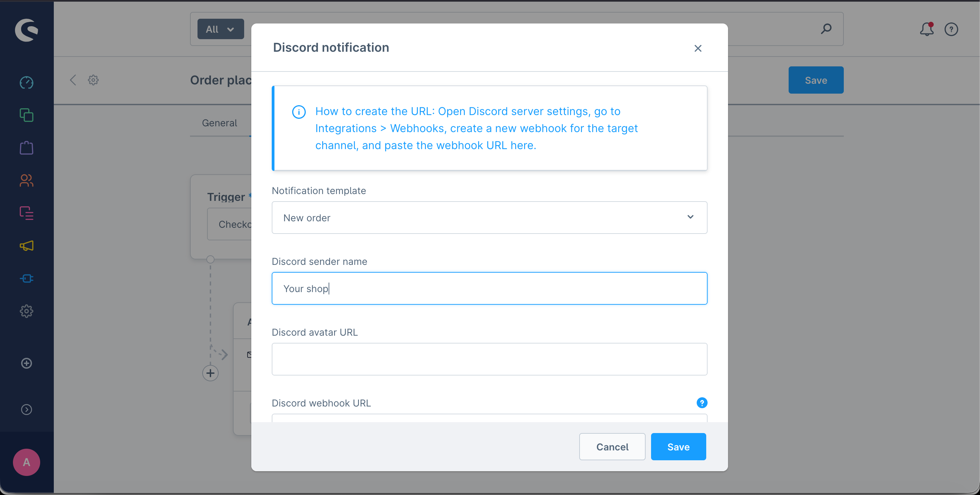
Task: Open the Content sidebar icon
Action: pos(26,213)
